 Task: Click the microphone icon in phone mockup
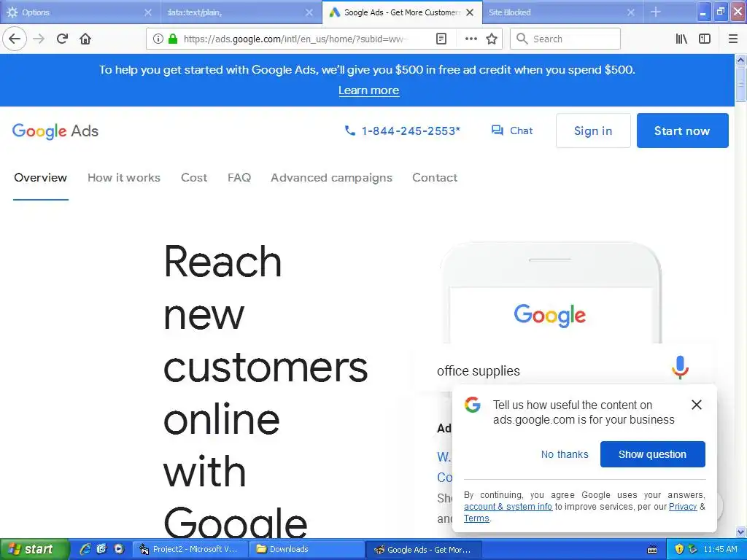tap(680, 367)
